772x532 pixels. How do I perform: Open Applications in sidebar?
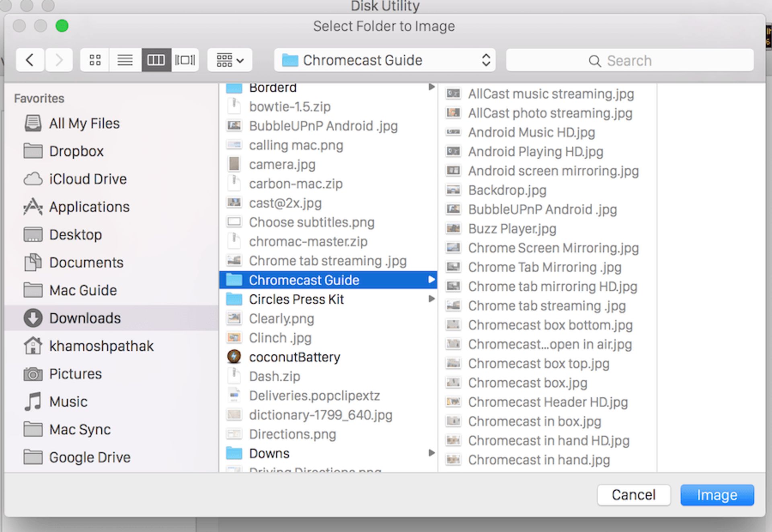111,207
